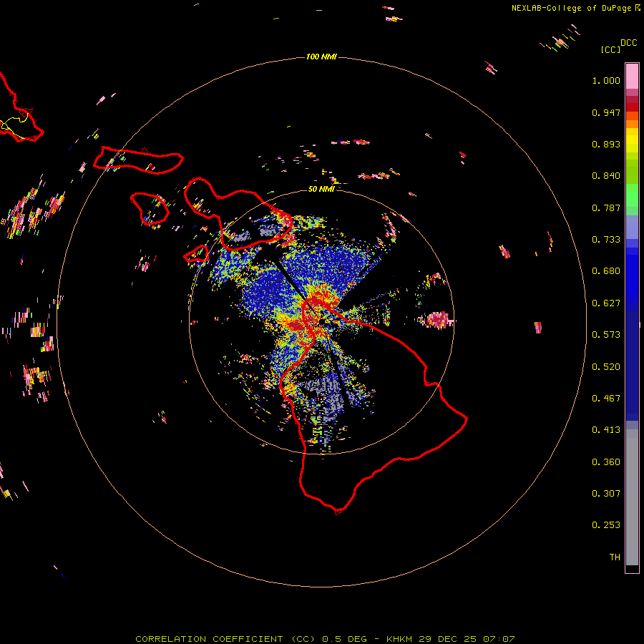The width and height of the screenshot is (644, 644).
Task: Click the 0.680 legend value
Action: coord(606,271)
